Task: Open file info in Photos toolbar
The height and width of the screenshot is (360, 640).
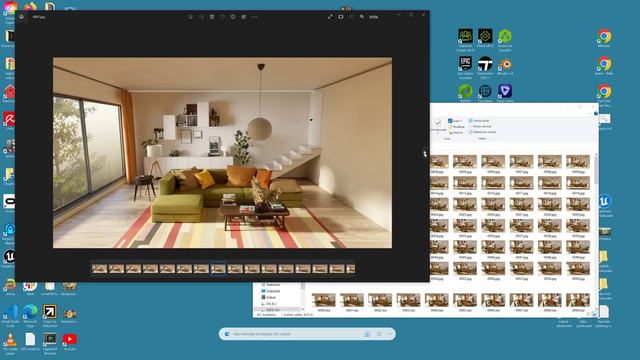Action: (233, 17)
